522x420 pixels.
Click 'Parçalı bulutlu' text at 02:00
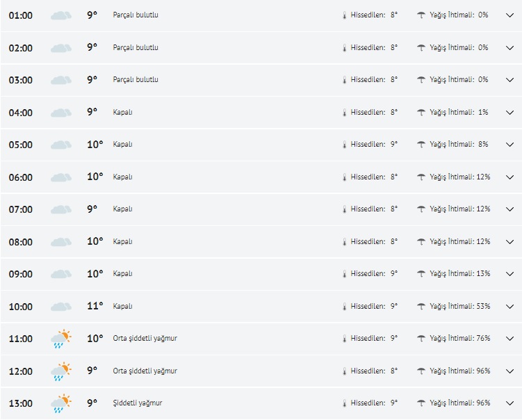(x=136, y=48)
